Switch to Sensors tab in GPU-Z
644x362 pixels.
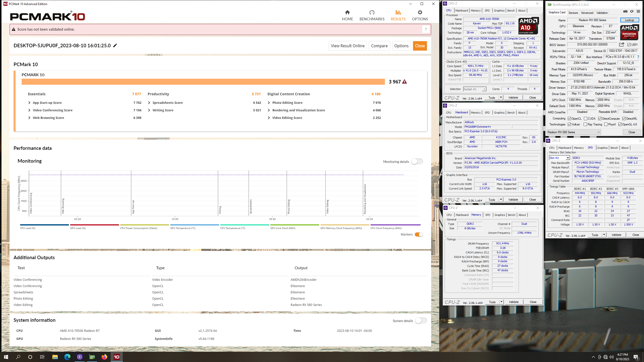[x=573, y=13]
